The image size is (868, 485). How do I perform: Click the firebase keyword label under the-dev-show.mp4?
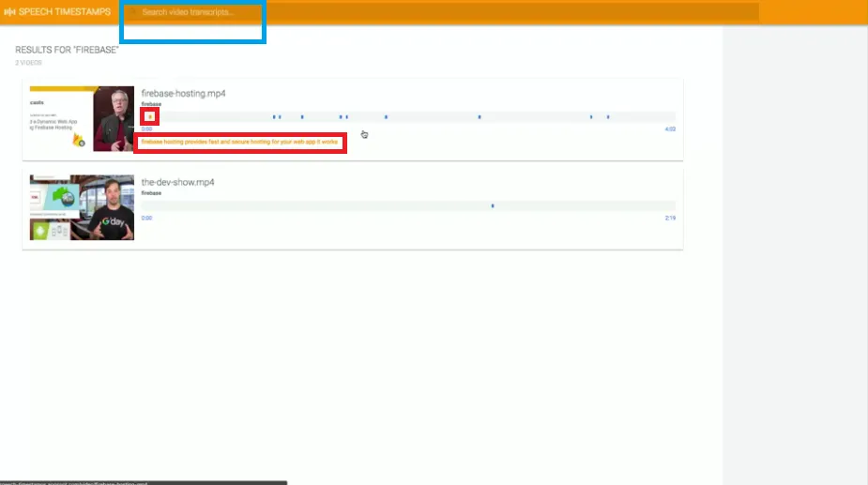pyautogui.click(x=151, y=193)
